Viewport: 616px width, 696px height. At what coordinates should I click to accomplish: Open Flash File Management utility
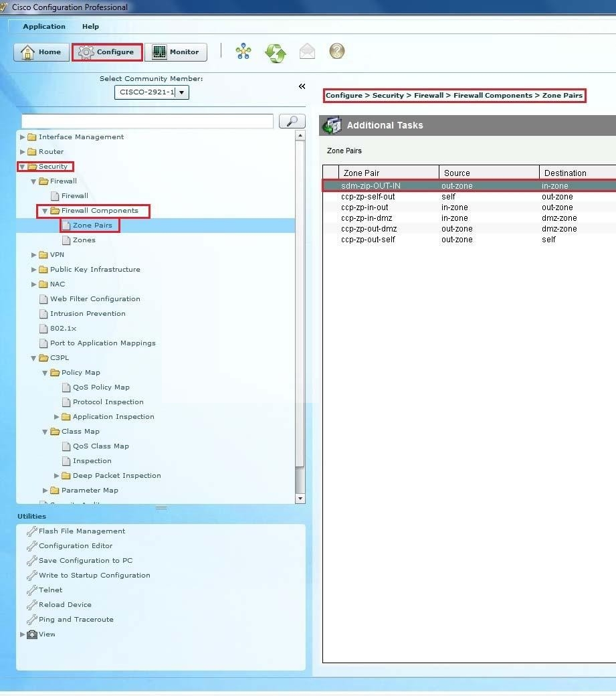pyautogui.click(x=82, y=531)
